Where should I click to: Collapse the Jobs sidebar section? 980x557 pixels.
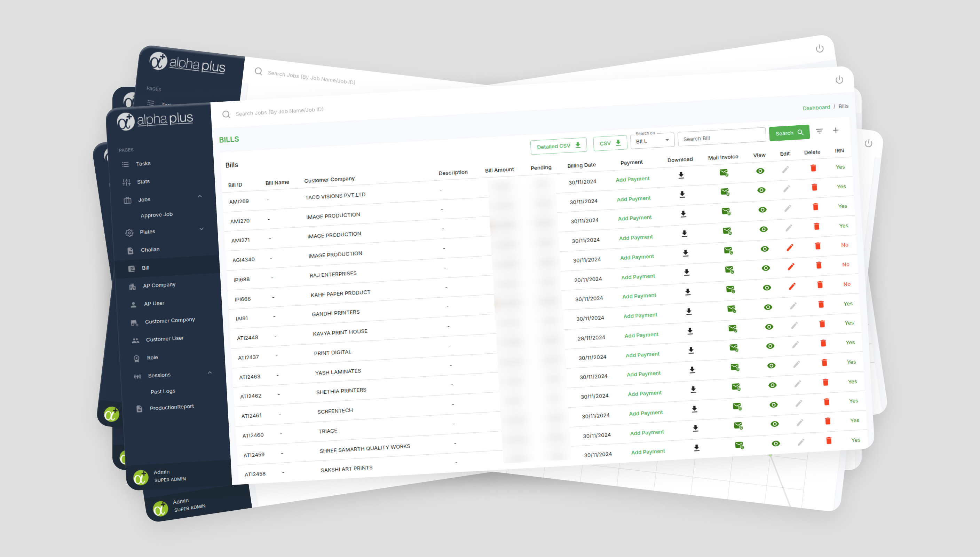[200, 196]
